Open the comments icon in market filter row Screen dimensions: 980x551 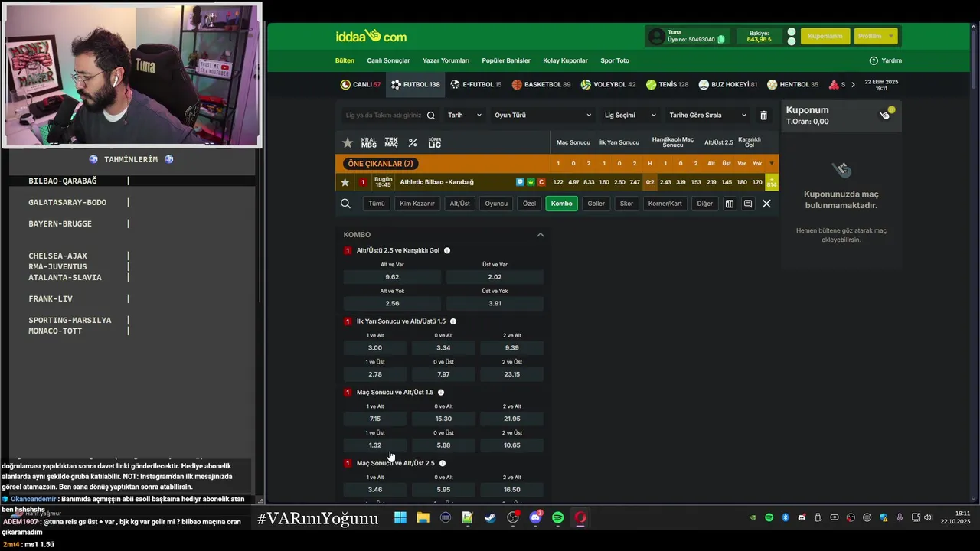pos(748,204)
